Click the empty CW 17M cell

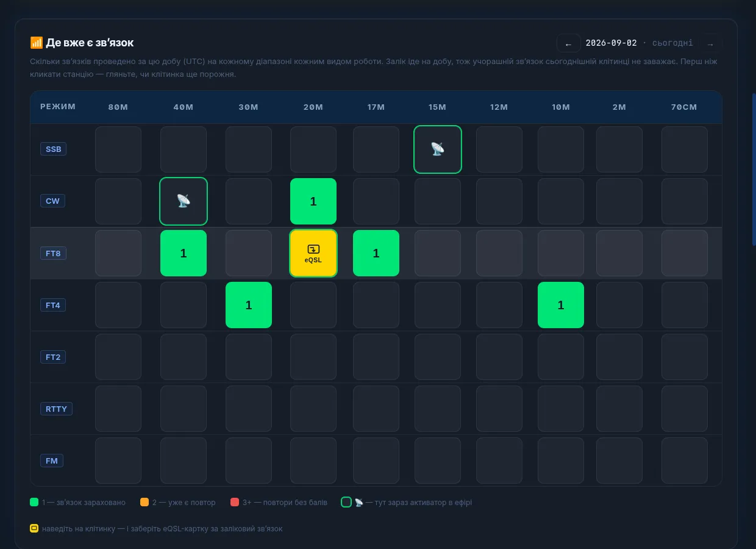point(376,201)
